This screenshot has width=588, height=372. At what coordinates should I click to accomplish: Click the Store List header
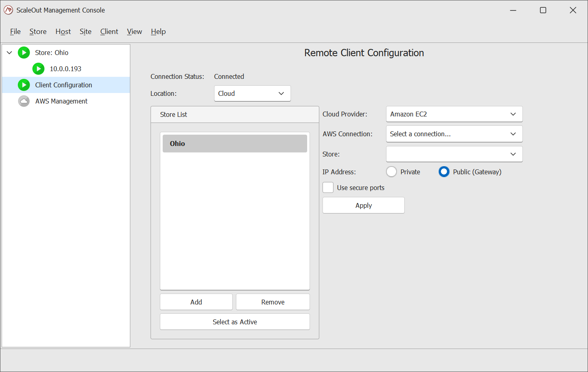click(235, 114)
